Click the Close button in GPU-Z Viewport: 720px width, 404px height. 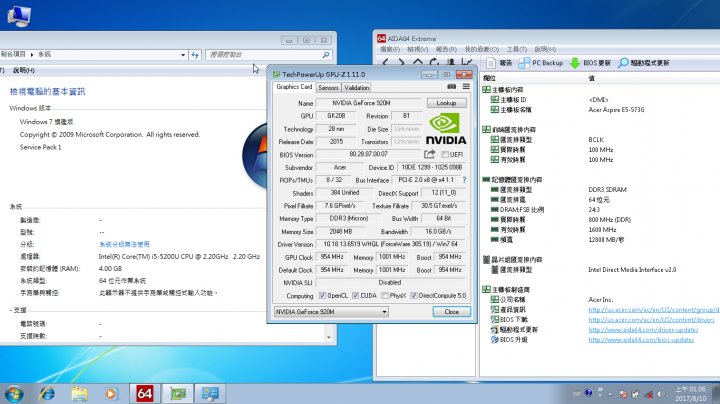coord(451,312)
